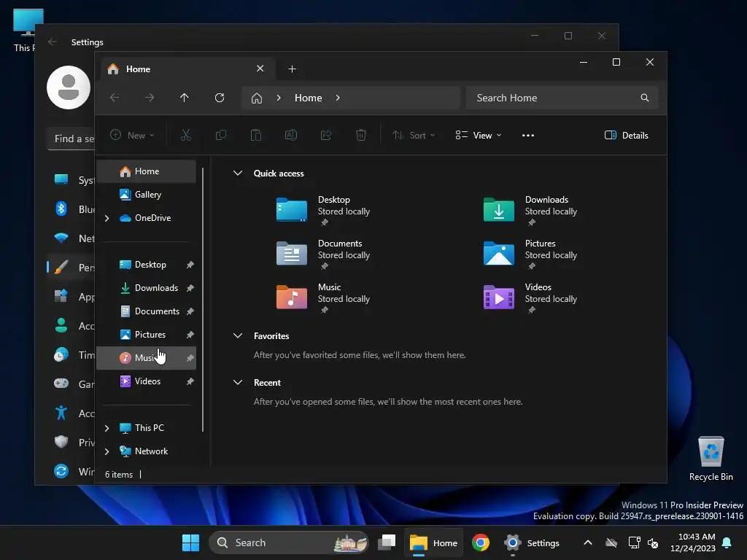Click back arrow in Settings window

coord(53,42)
